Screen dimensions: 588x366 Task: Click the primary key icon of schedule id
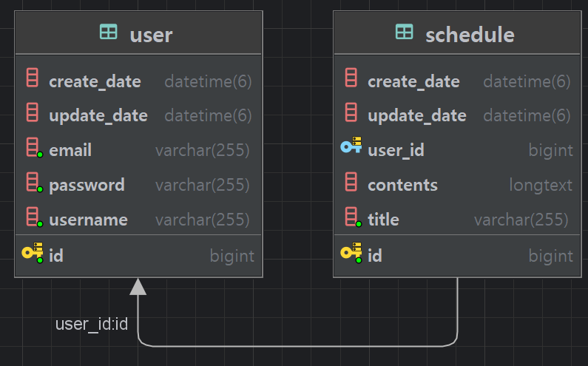(351, 253)
